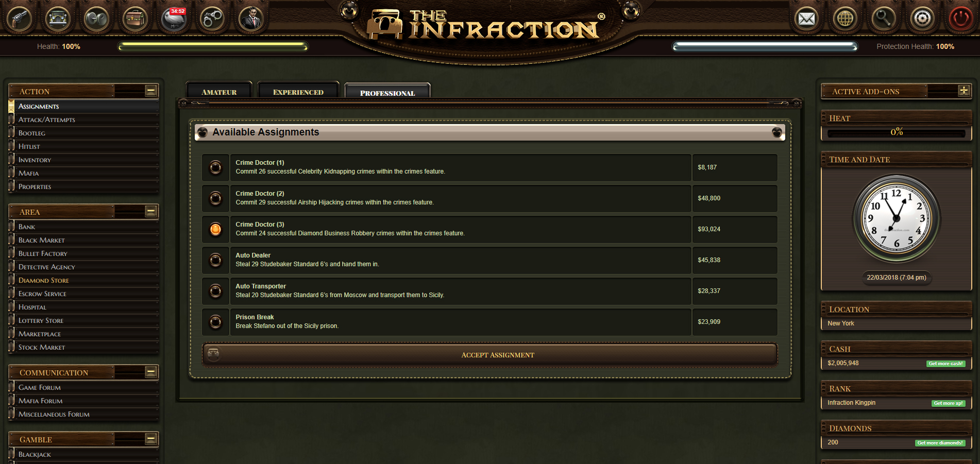Click the handcuffs jail icon
The image size is (980, 464).
point(212,19)
